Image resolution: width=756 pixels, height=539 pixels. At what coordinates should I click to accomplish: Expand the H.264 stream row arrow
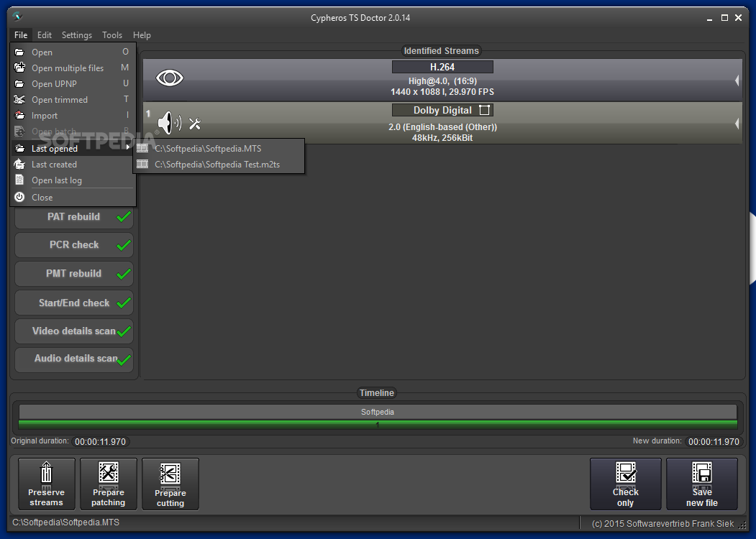click(737, 80)
